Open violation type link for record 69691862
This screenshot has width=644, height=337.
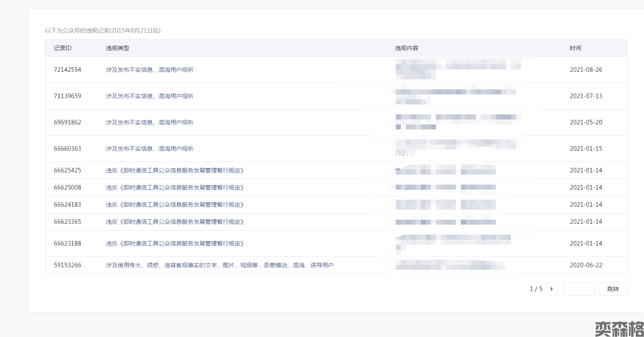click(149, 122)
